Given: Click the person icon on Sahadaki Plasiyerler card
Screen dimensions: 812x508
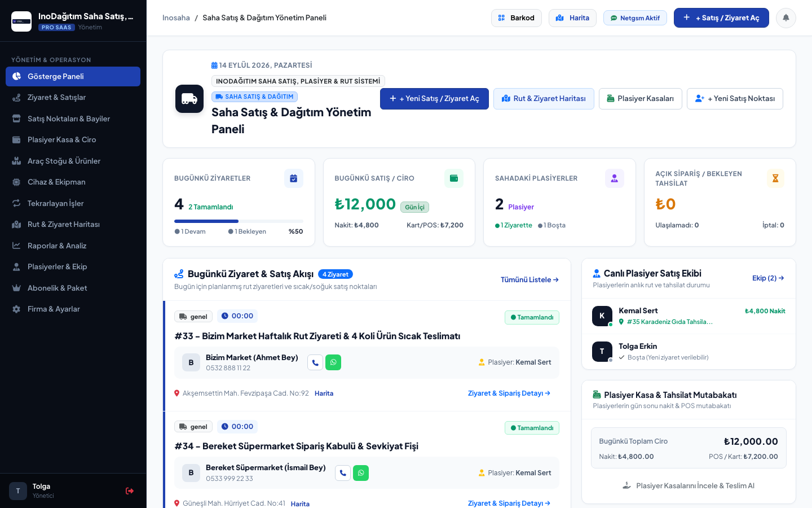Looking at the screenshot, I should (x=615, y=178).
